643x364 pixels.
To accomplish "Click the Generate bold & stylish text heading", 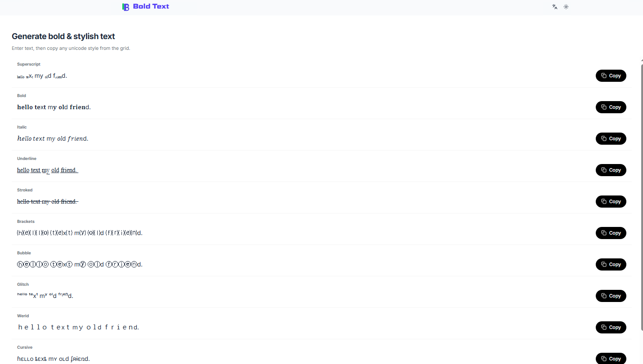I will point(63,36).
